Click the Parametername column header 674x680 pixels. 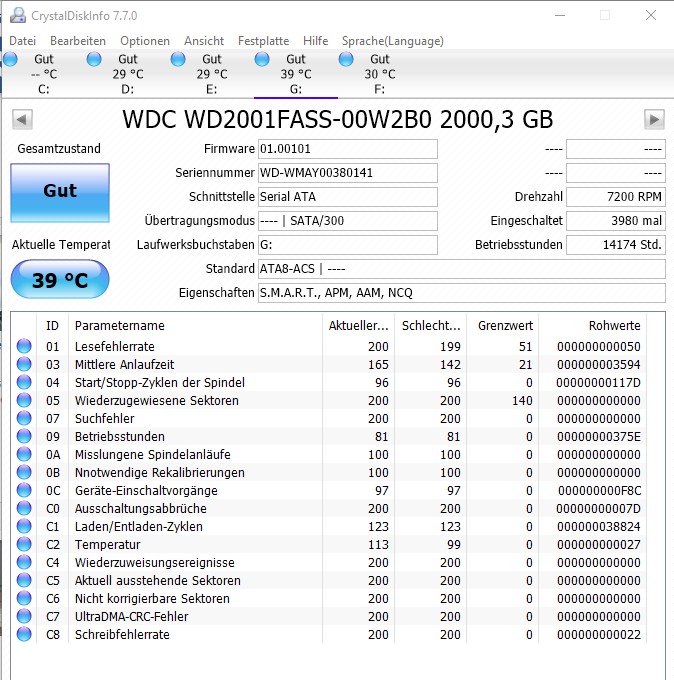click(x=195, y=325)
